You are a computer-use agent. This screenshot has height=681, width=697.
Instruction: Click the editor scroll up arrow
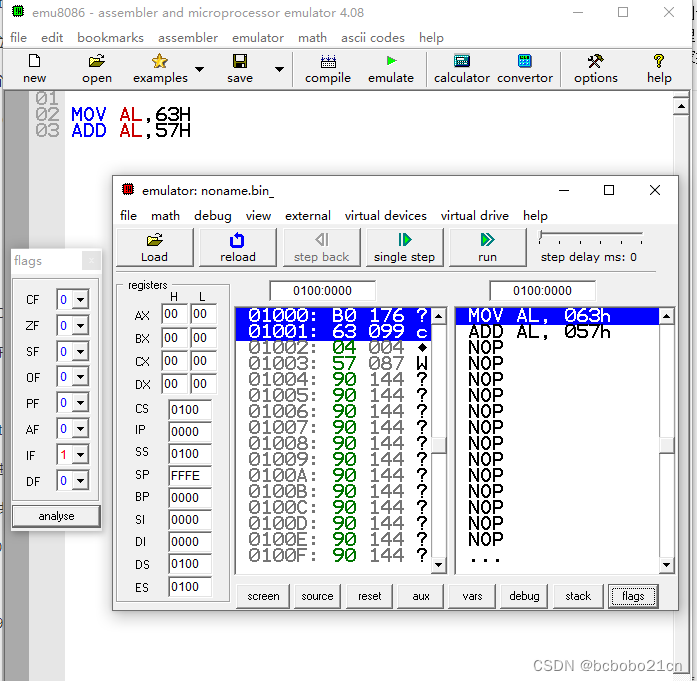coord(681,106)
